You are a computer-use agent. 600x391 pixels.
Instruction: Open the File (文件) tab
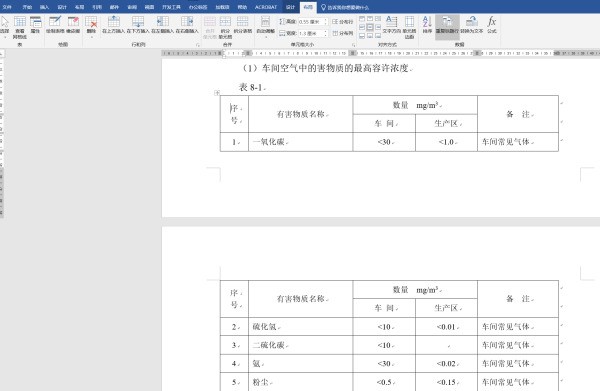pyautogui.click(x=7, y=7)
